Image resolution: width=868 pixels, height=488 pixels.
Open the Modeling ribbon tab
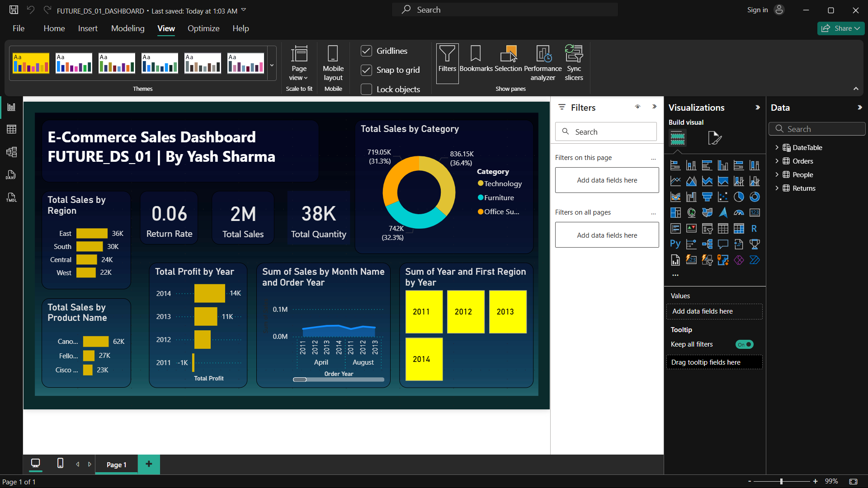click(x=128, y=28)
